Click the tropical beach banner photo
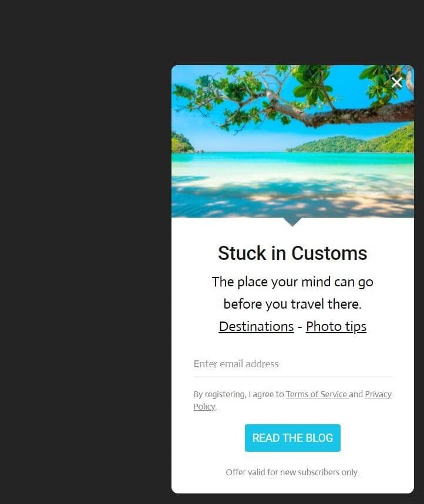Screen dimensions: 424x504 tap(292, 141)
